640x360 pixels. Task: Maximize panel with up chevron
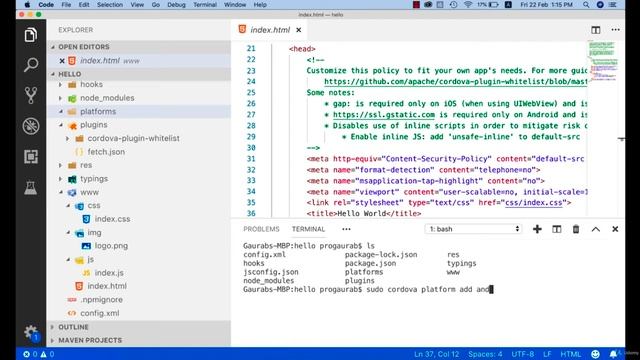coord(596,229)
